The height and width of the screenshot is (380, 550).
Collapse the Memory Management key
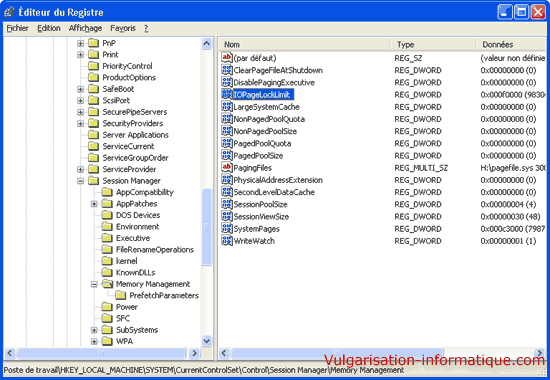point(94,284)
